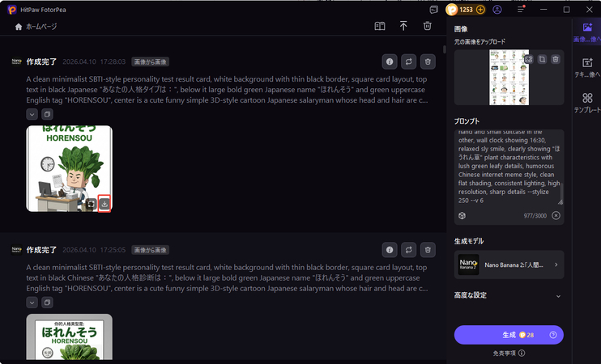This screenshot has height=364, width=601.
Task: Open fullscreen preview of first generated image
Action: pyautogui.click(x=91, y=204)
